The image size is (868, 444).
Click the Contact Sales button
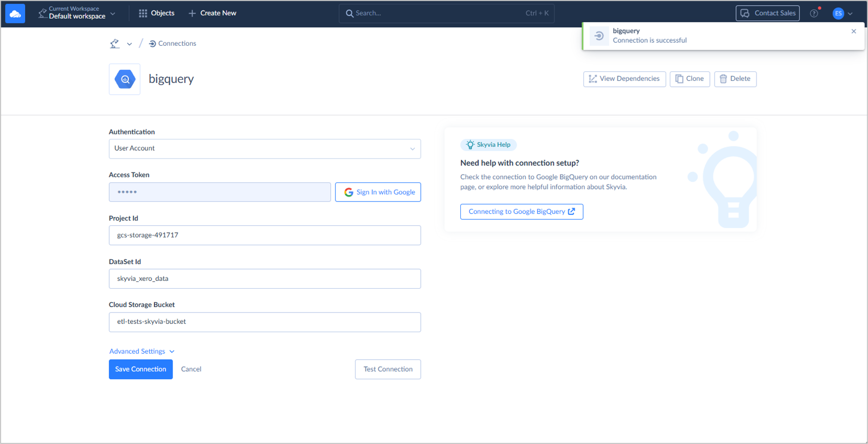point(767,13)
